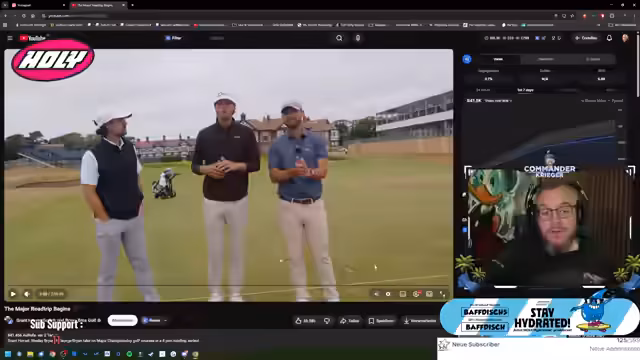Open the user profile avatar menu

point(625,38)
